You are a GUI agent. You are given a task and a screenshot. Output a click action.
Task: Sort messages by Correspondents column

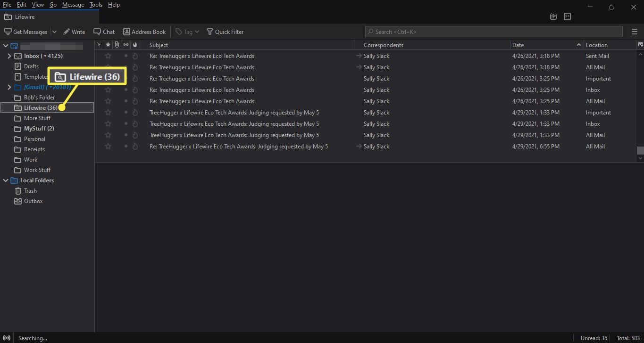(x=432, y=45)
